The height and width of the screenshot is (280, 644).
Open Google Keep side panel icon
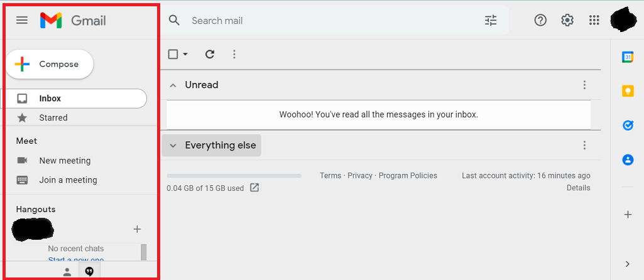pyautogui.click(x=628, y=91)
